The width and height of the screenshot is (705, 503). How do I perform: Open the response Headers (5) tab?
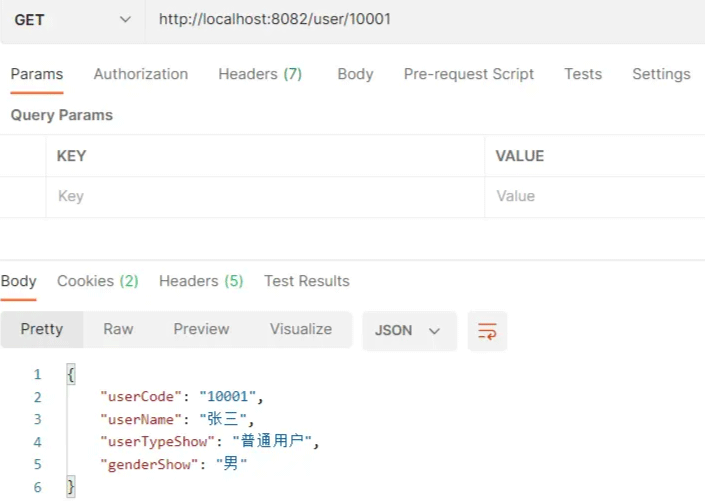coord(201,281)
